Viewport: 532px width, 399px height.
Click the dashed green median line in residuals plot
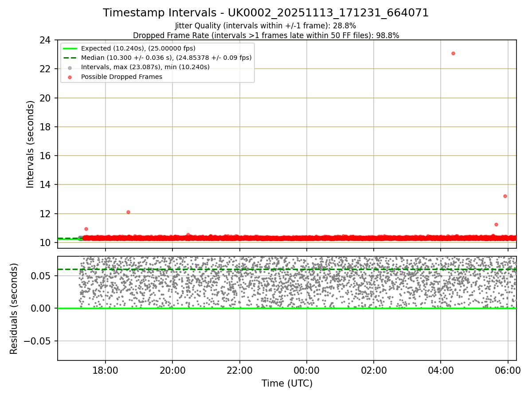coord(287,269)
